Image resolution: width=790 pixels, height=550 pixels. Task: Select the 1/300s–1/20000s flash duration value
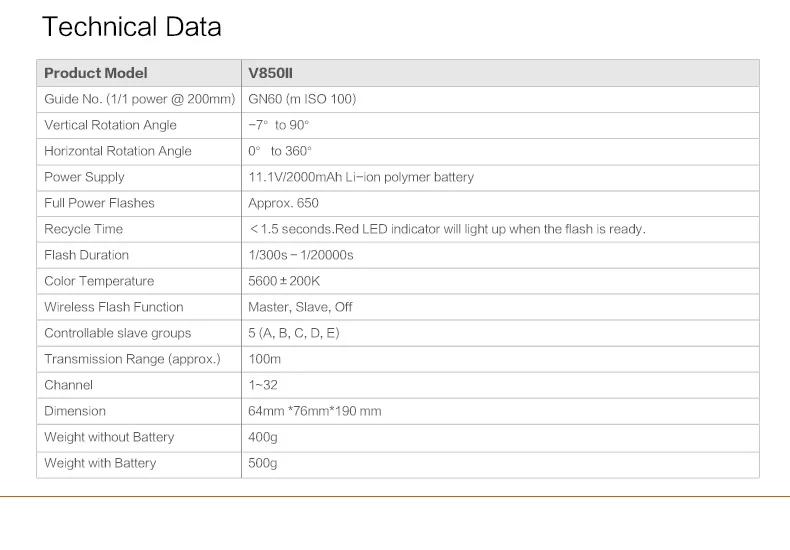(x=301, y=255)
